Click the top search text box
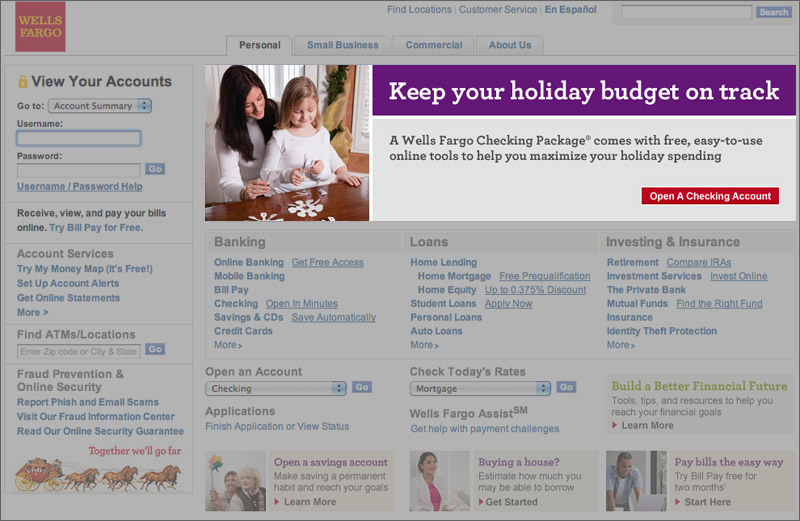800x521 pixels. tap(686, 12)
